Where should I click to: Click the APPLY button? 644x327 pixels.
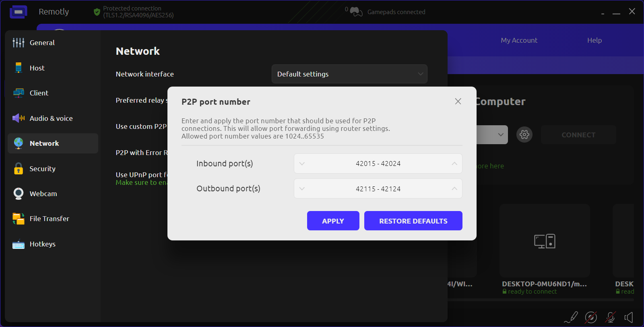pos(333,221)
